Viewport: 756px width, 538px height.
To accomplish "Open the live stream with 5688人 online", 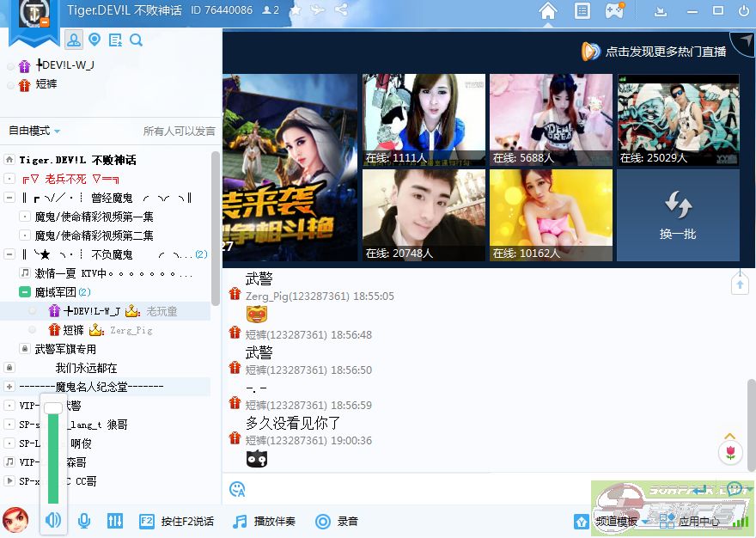I will [x=551, y=119].
